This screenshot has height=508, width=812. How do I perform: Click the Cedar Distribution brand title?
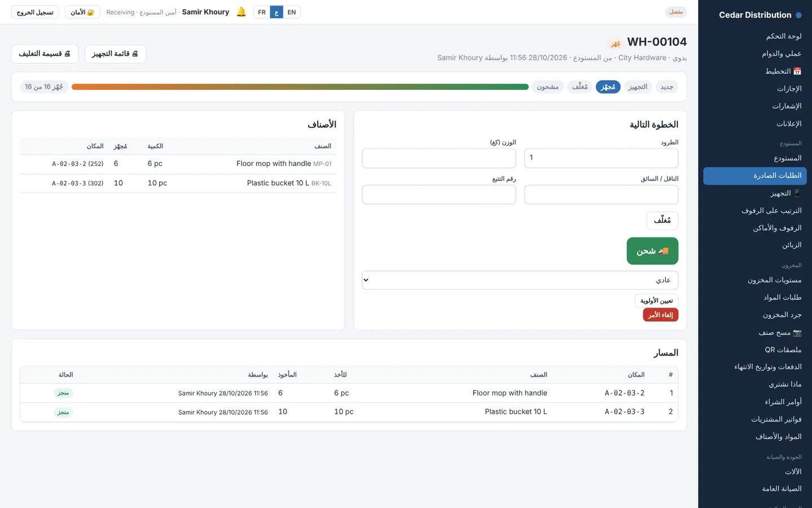[x=755, y=15]
